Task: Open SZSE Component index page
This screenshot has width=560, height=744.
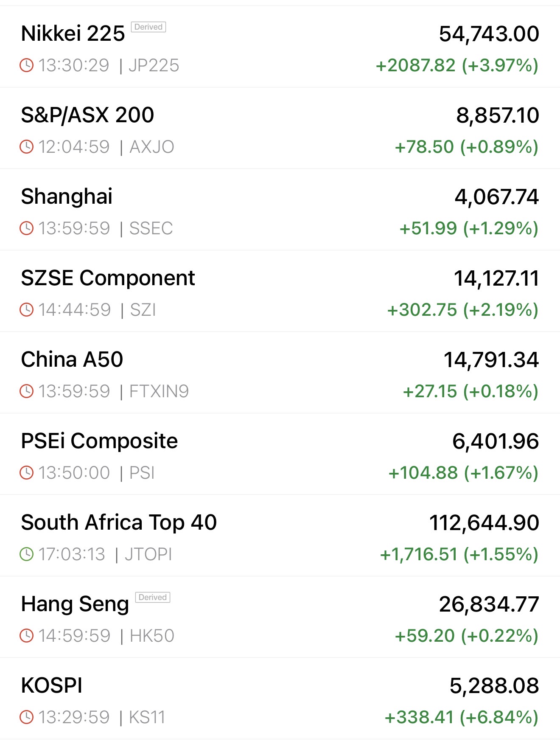Action: pos(108,278)
